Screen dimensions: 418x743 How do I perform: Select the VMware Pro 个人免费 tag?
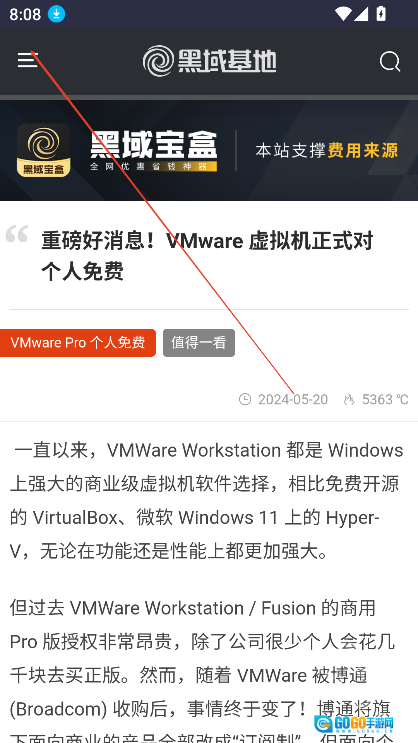(x=78, y=343)
